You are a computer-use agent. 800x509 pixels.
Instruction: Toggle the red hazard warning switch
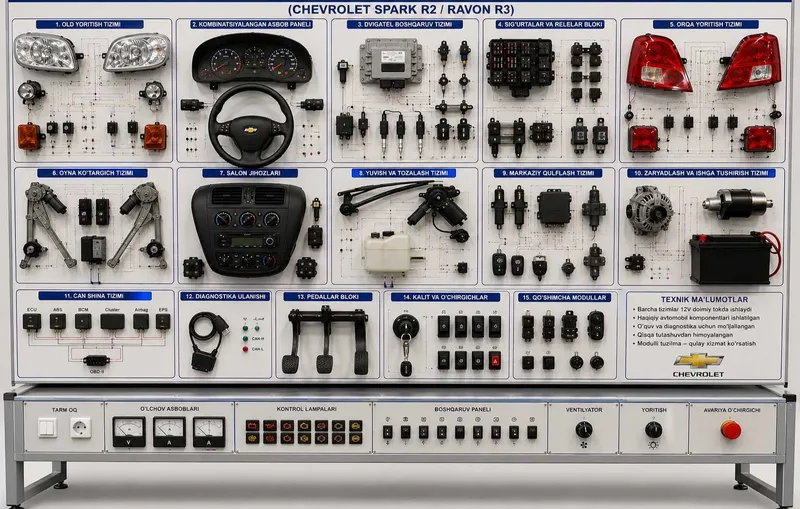[x=494, y=360]
